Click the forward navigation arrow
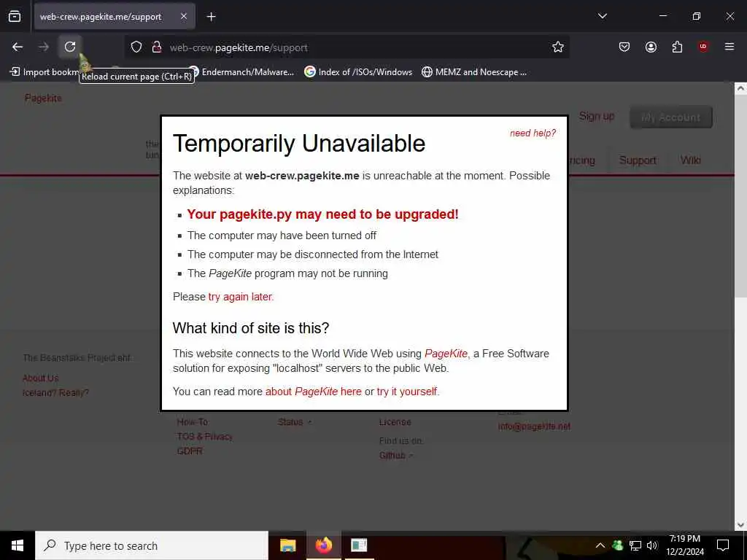 click(44, 47)
